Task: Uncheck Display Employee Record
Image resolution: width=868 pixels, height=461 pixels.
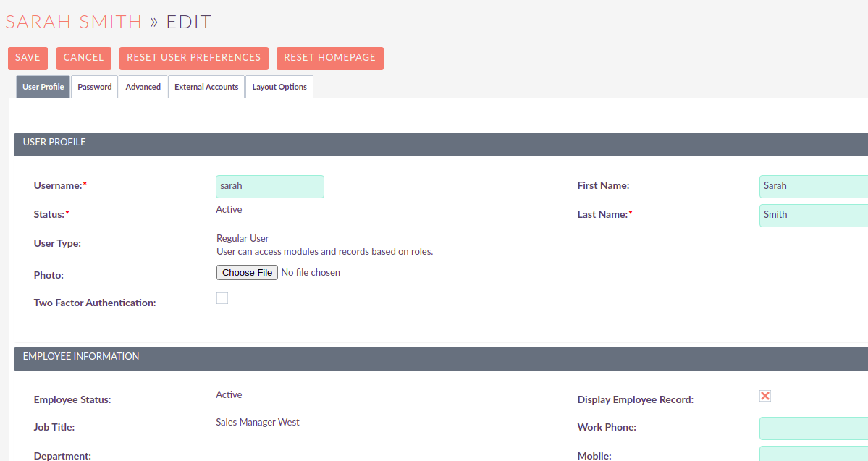Action: coord(764,395)
